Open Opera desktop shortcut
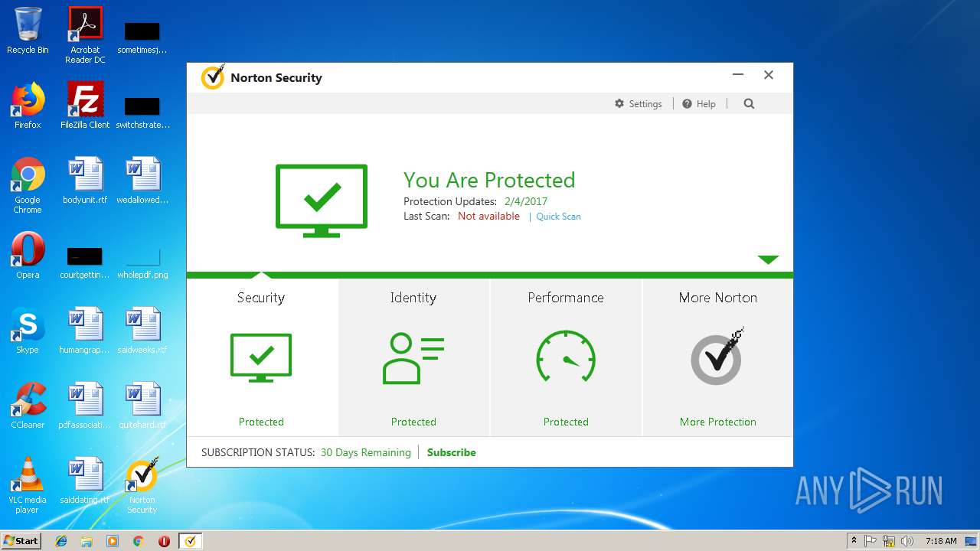Image resolution: width=980 pixels, height=551 pixels. click(28, 256)
